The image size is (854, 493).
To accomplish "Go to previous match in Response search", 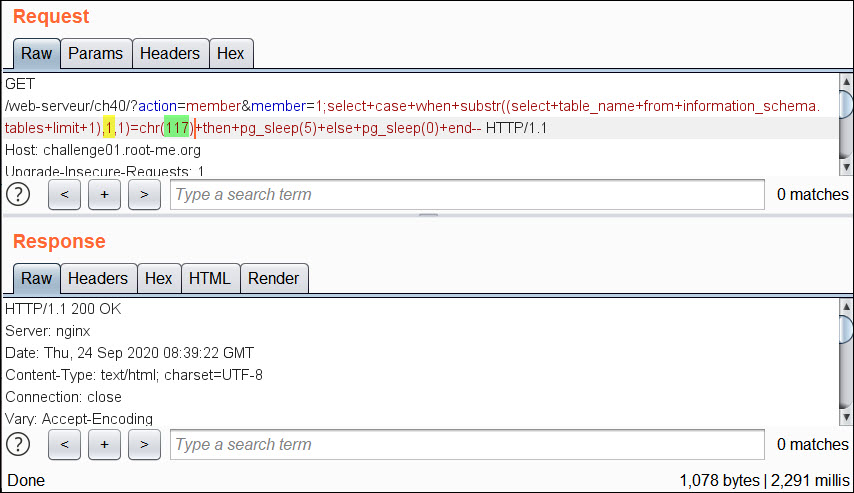I will click(64, 445).
